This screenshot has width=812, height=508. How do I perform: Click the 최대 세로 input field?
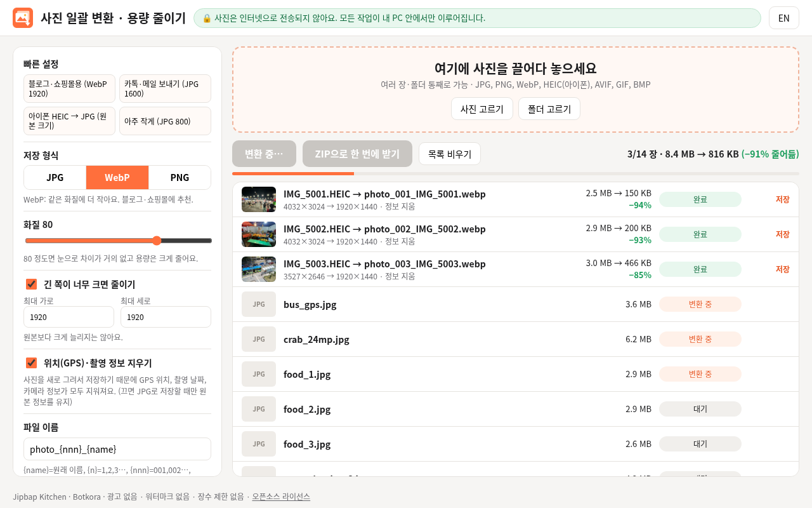[166, 317]
